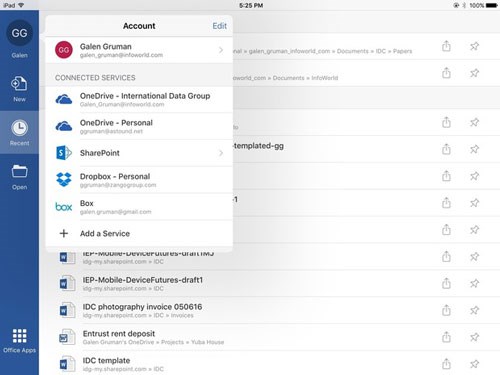Pin IDC photography invoice 050616

[x=474, y=311]
